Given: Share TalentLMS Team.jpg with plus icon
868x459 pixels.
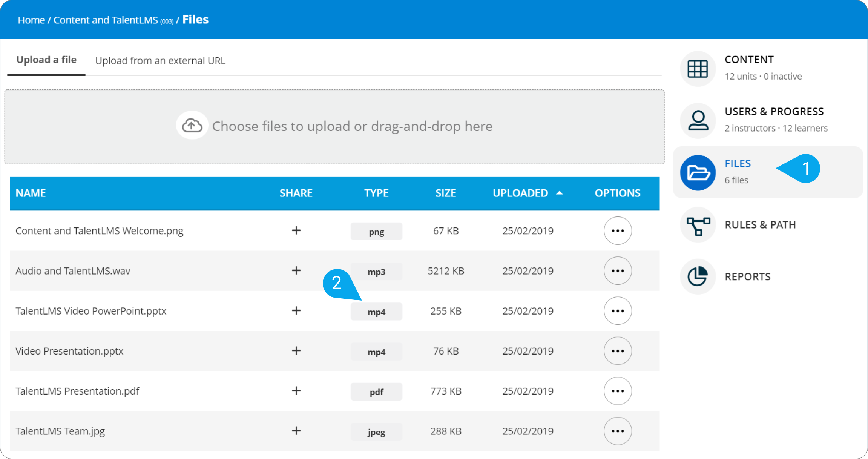Looking at the screenshot, I should coord(296,430).
